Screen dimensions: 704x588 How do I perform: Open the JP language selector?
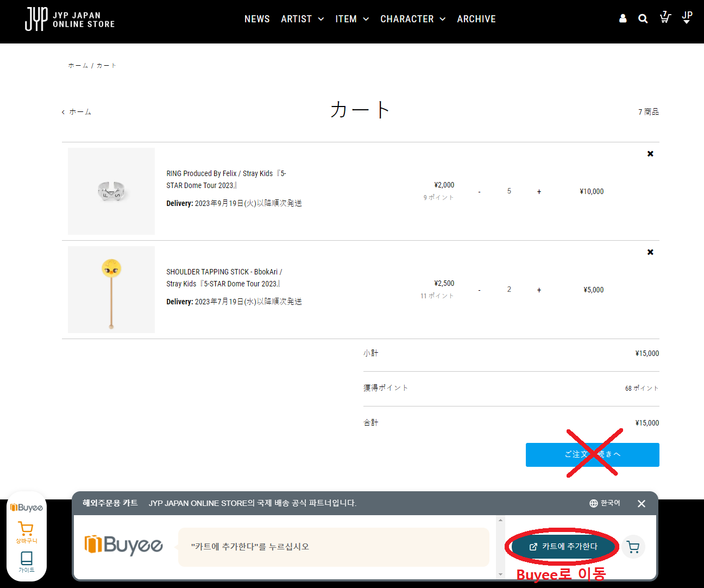click(687, 17)
